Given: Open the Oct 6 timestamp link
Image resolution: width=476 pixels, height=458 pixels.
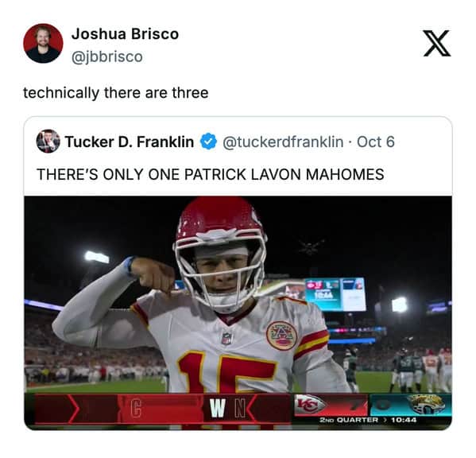Looking at the screenshot, I should point(376,142).
